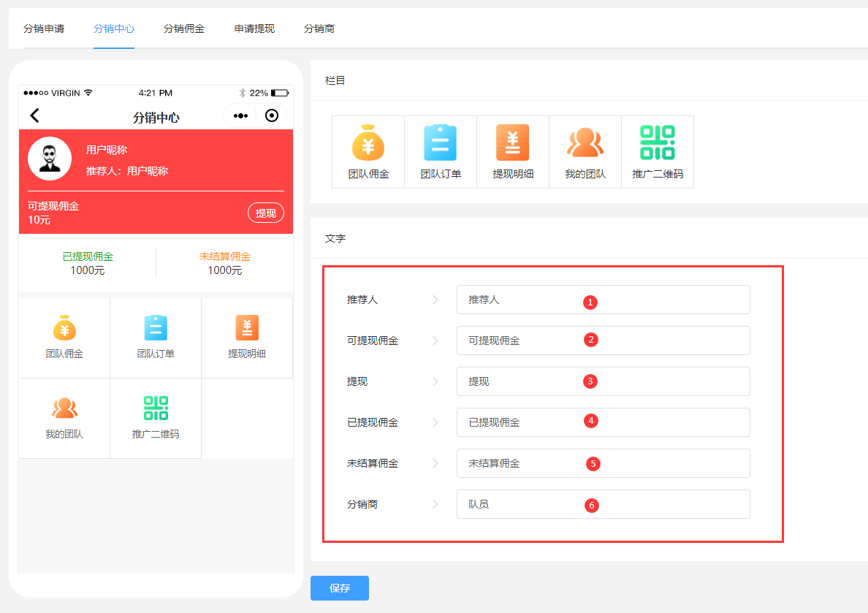Click the 文字 section heading
This screenshot has width=868, height=613.
(335, 238)
